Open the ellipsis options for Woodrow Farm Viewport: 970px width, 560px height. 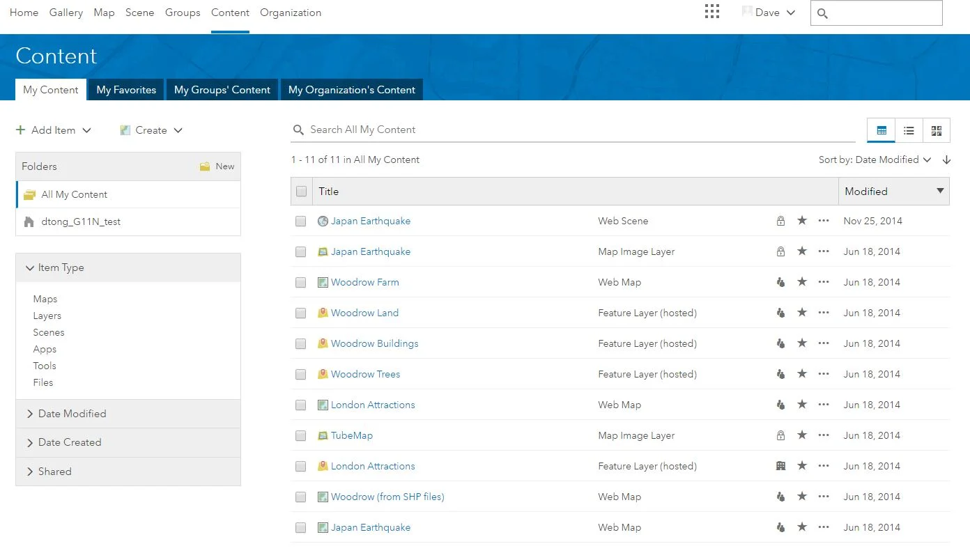[824, 282]
